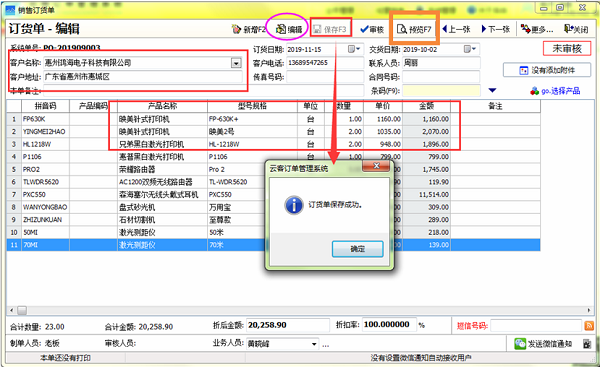
Task: Click the 客户电话 phone input field
Action: pyautogui.click(x=324, y=63)
